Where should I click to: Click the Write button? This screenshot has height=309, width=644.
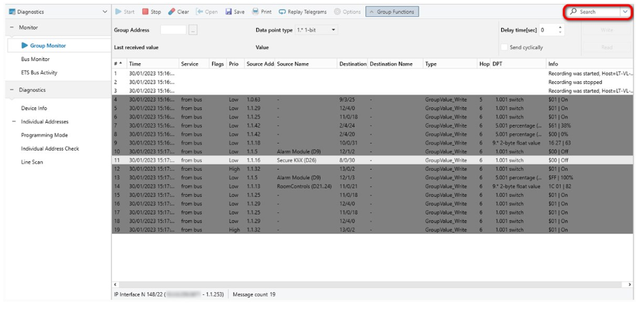click(x=606, y=30)
